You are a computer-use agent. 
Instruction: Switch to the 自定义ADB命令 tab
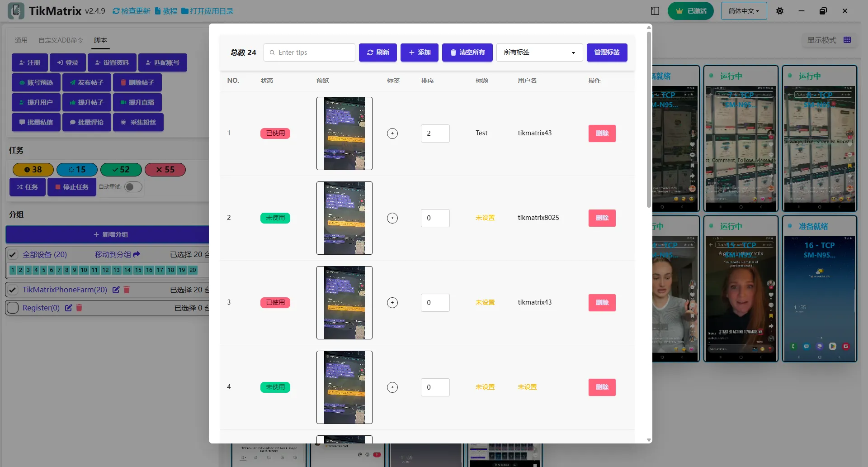pyautogui.click(x=61, y=40)
